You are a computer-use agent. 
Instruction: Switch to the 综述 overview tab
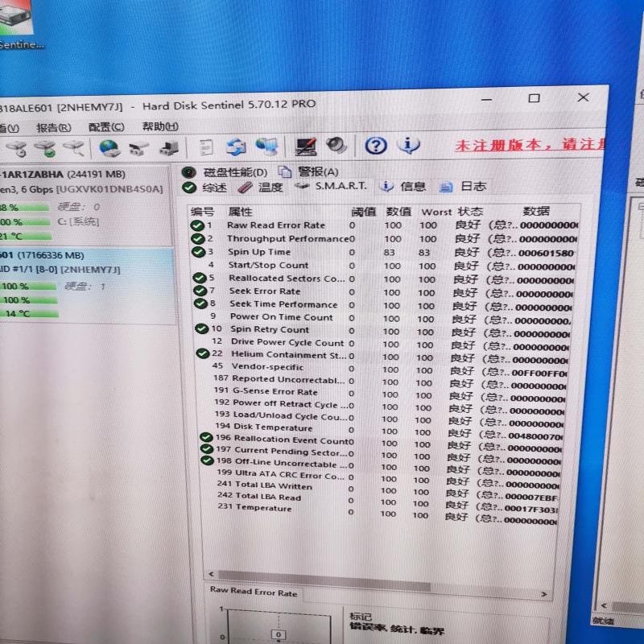[204, 188]
